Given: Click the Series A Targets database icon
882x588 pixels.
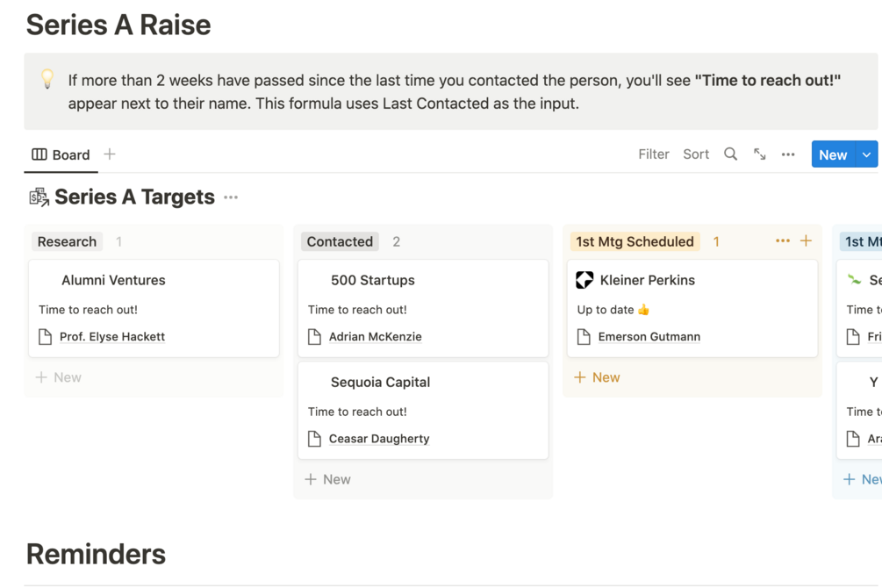Looking at the screenshot, I should coord(39,197).
